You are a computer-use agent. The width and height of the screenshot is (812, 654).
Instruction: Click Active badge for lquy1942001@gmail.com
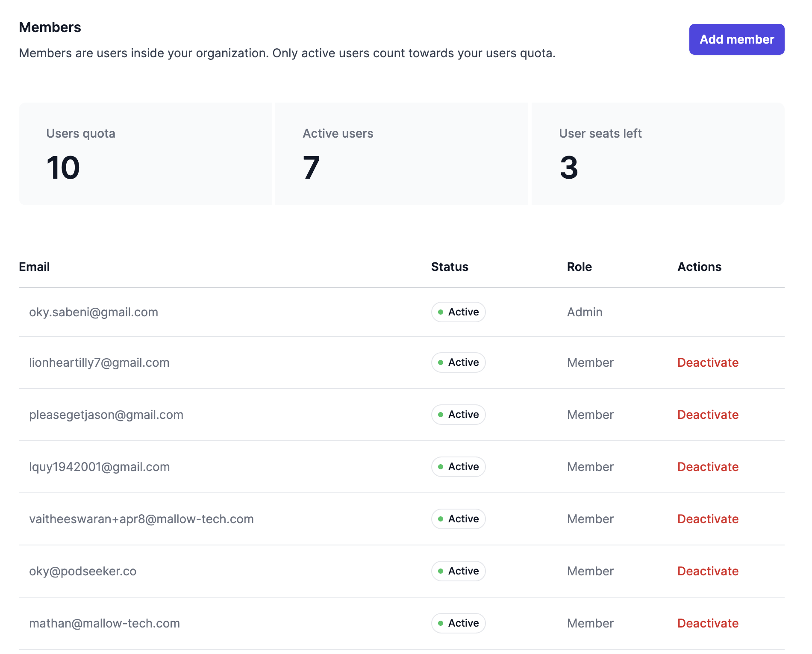pos(458,467)
